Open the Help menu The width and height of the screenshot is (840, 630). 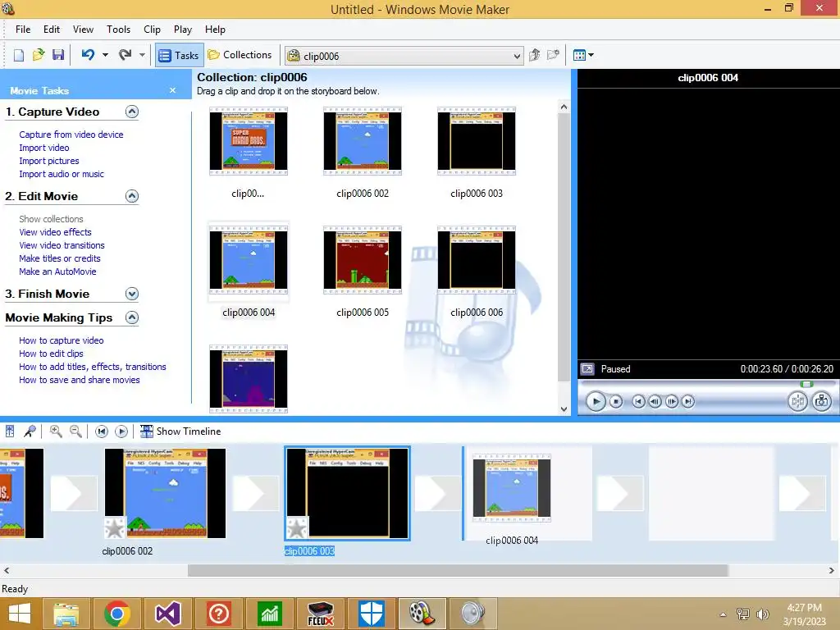click(x=216, y=30)
